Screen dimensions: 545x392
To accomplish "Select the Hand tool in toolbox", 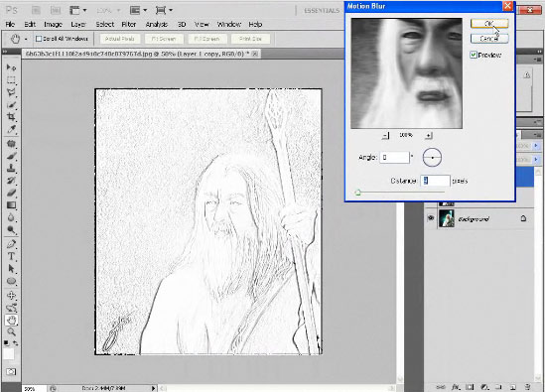I will point(11,321).
